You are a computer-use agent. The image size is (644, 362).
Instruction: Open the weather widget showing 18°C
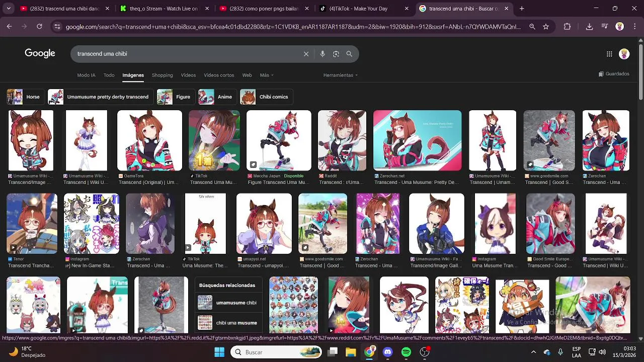pos(28,352)
